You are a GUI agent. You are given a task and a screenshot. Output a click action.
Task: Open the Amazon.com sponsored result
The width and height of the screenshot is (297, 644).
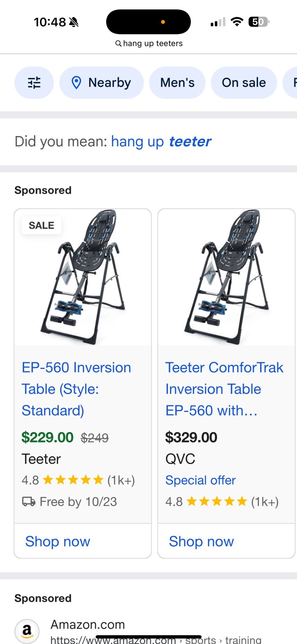(x=88, y=625)
